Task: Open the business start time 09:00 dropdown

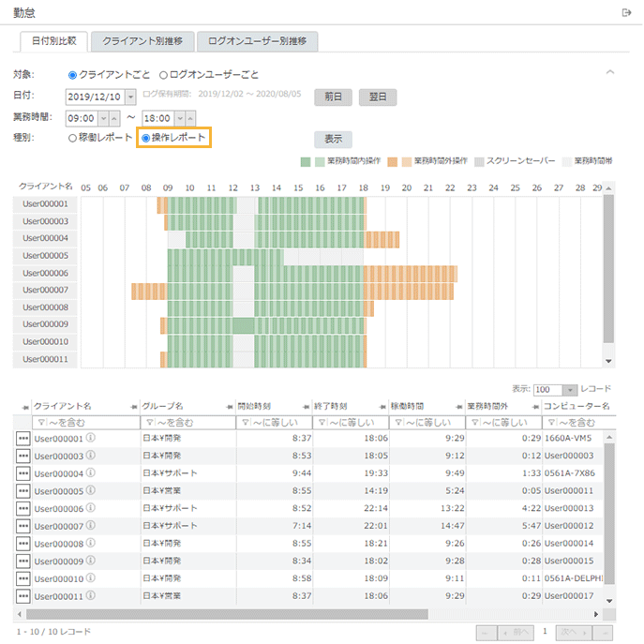Action: [103, 118]
